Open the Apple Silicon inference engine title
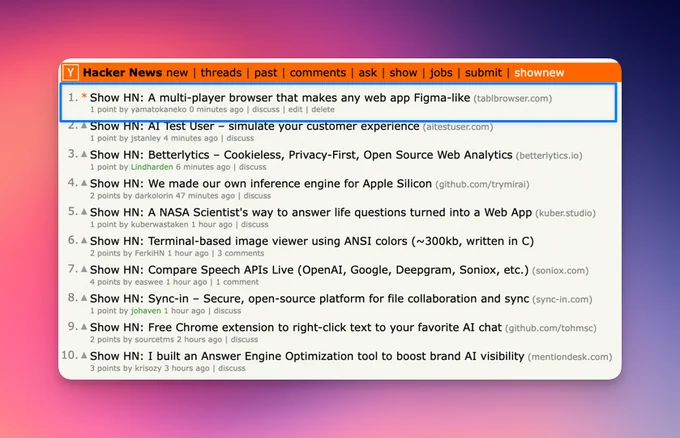Screen dimensions: 680x438 pyautogui.click(x=261, y=183)
